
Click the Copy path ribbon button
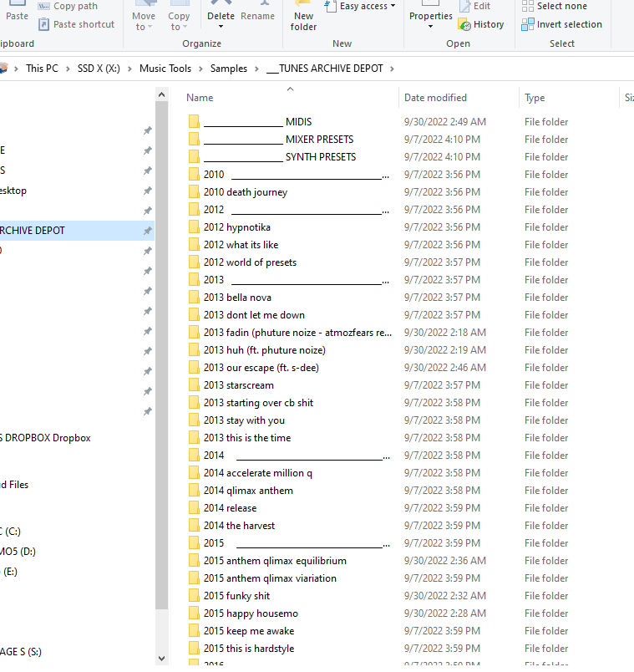coord(68,6)
